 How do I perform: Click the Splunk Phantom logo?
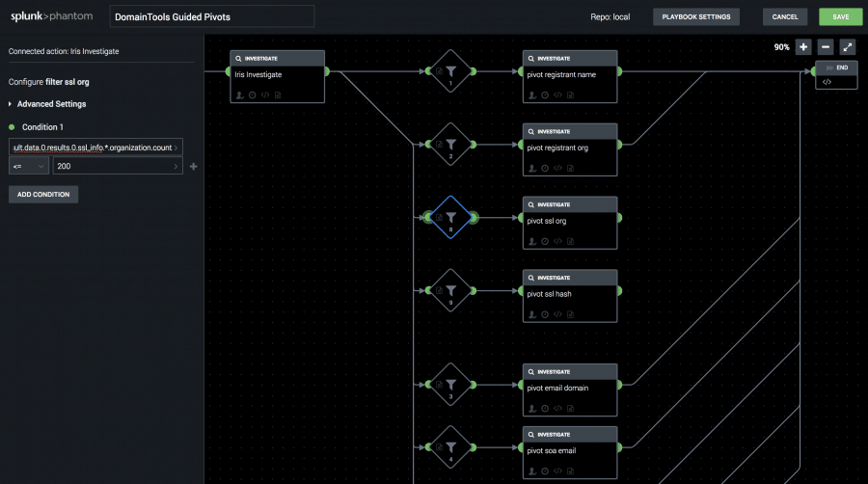51,16
